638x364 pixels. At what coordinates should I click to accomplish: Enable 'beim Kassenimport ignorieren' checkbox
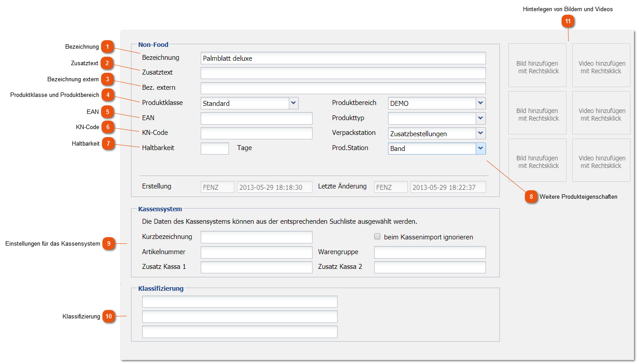coord(377,236)
